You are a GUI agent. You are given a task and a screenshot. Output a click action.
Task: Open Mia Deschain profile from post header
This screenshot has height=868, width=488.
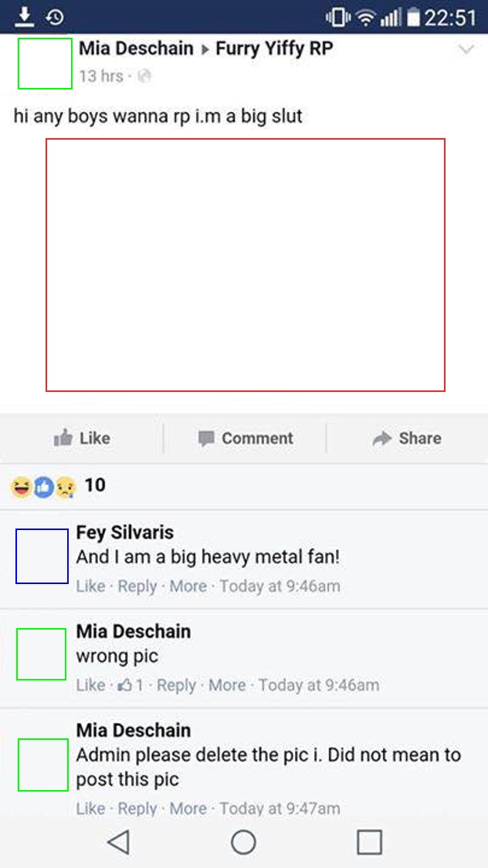[x=136, y=49]
